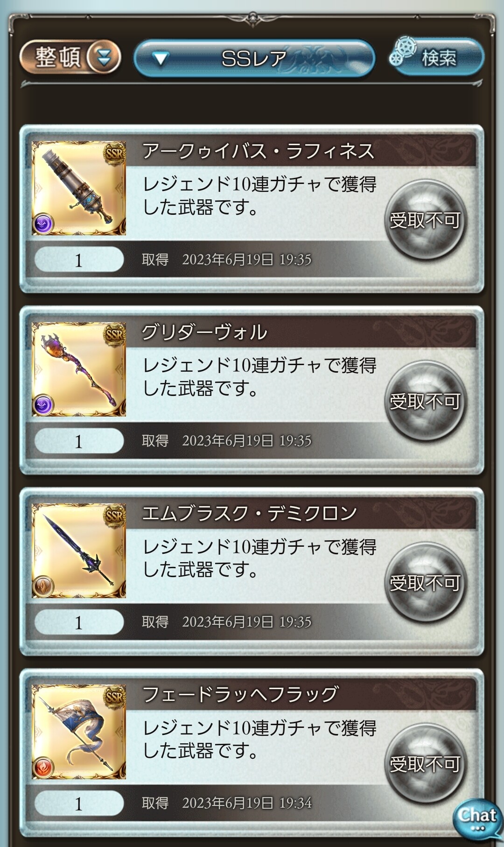Image resolution: width=504 pixels, height=847 pixels.
Task: Tap 受取不可 button for フェードラッヘフラッグ
Action: 425,764
